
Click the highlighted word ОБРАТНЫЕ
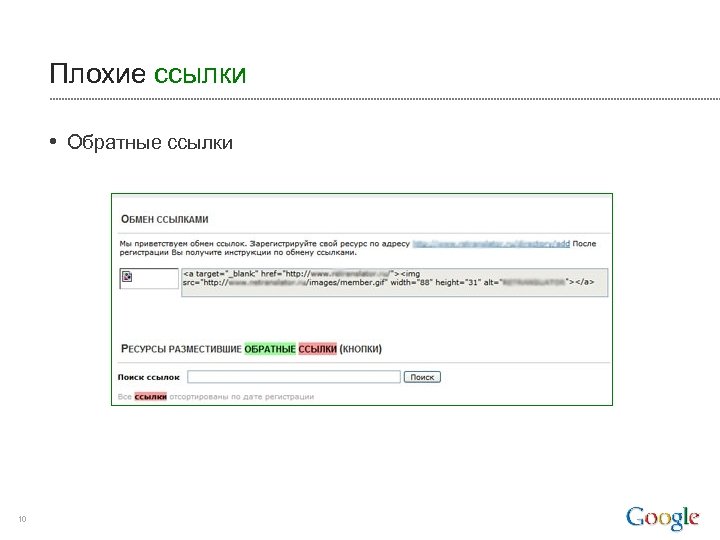(x=270, y=349)
